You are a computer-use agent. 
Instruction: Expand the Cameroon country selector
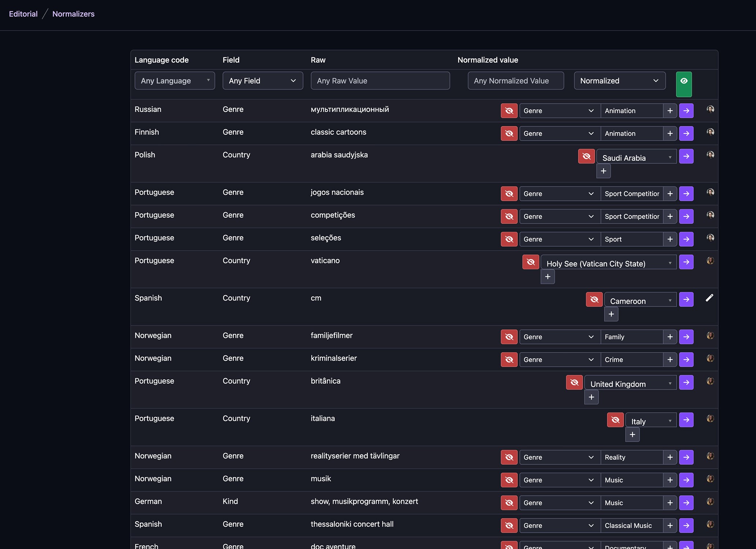click(640, 300)
